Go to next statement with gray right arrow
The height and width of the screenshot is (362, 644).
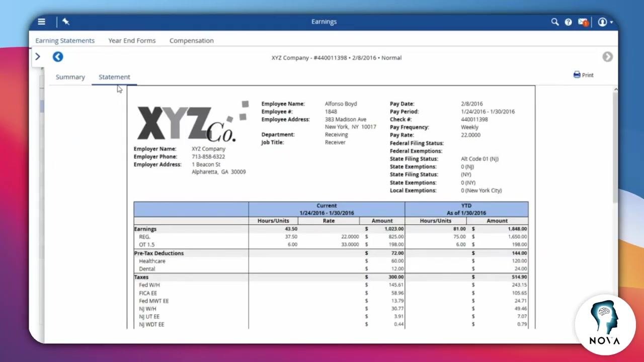coord(608,57)
